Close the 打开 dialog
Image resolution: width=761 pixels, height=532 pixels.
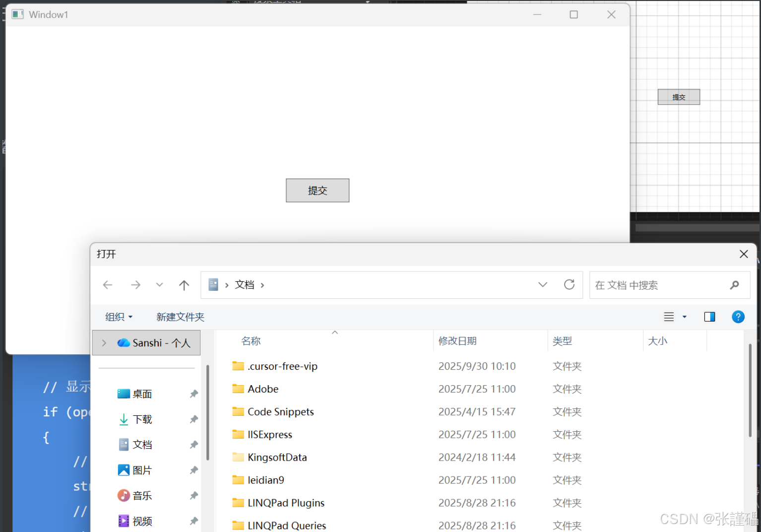[x=744, y=254]
